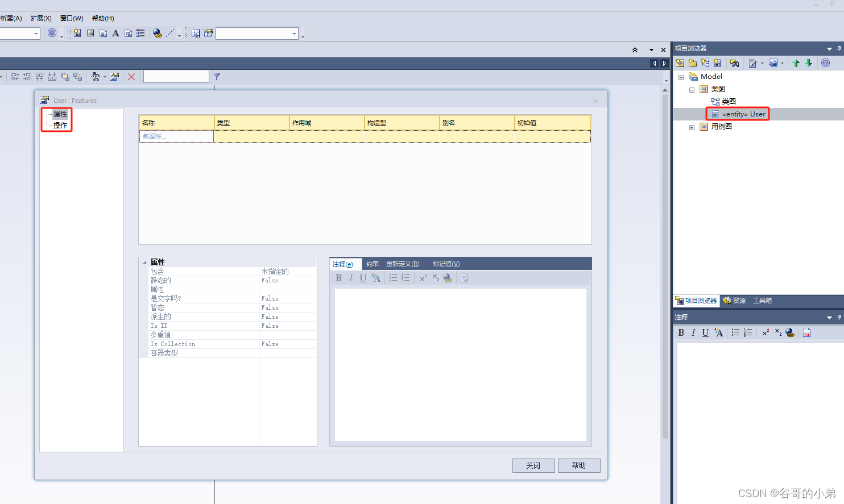Click the binoculars search icon in Project Browser
844x504 pixels.
pyautogui.click(x=735, y=63)
